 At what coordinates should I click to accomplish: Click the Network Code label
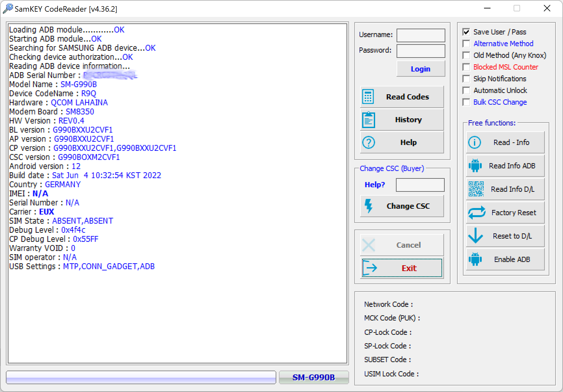(388, 304)
